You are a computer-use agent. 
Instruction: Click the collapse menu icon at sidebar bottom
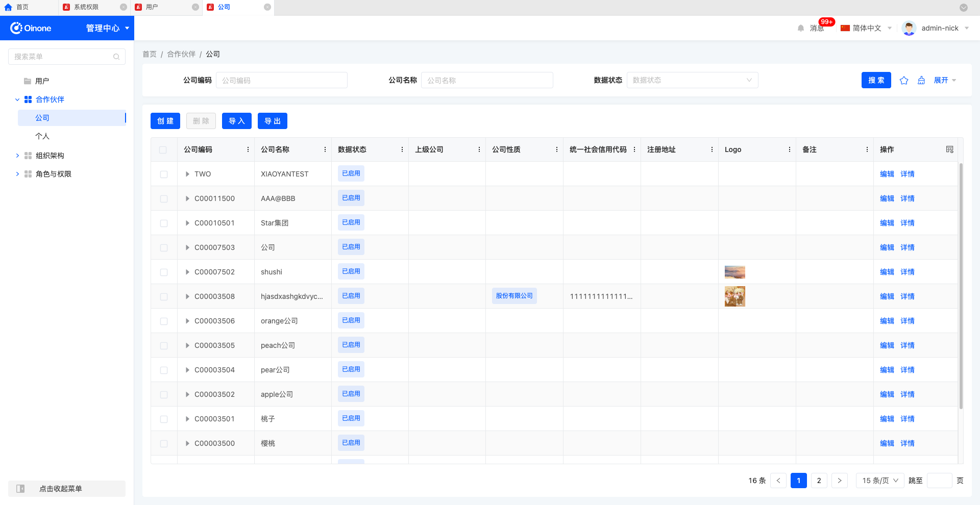coord(20,489)
